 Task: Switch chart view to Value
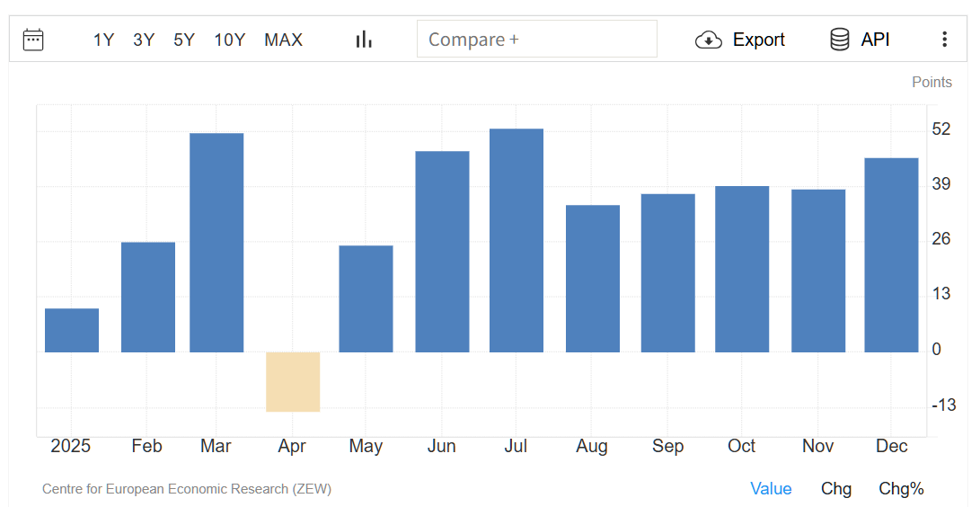(x=771, y=489)
